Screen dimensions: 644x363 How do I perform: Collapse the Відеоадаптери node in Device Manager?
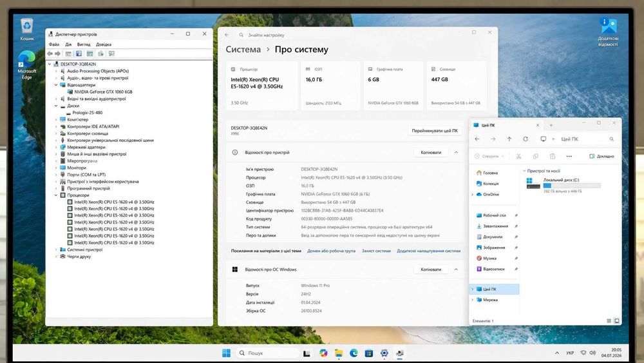tap(56, 84)
